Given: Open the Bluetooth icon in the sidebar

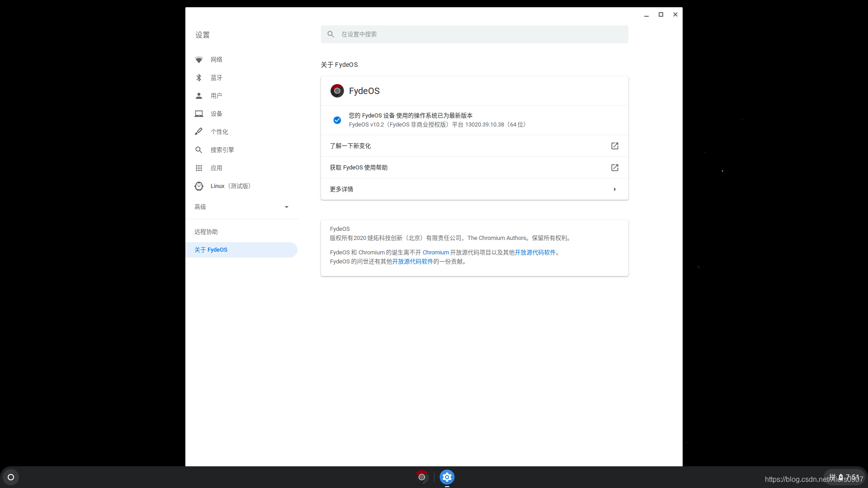Looking at the screenshot, I should [199, 78].
